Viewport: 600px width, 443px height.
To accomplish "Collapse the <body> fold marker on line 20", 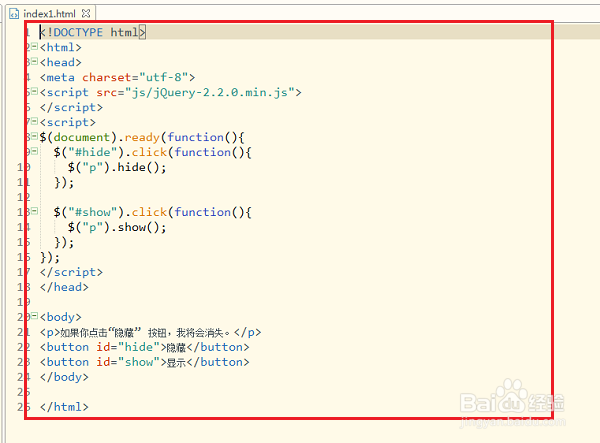I will (34, 316).
